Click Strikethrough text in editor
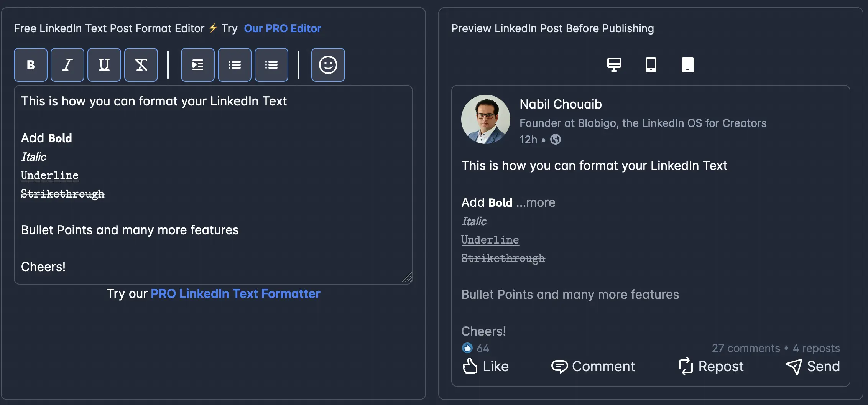Viewport: 868px width, 405px height. tap(63, 194)
